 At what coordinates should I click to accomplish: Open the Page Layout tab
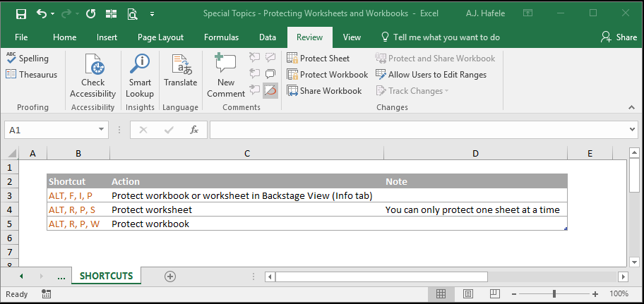(x=160, y=37)
